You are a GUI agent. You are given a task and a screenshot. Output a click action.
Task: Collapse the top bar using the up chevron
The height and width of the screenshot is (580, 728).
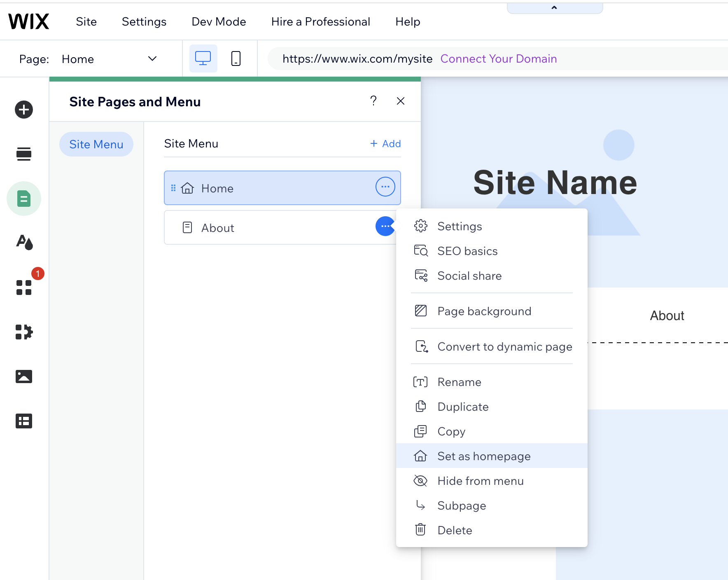(554, 8)
